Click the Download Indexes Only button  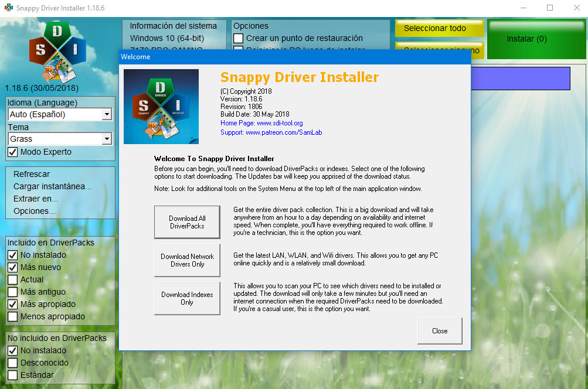coord(187,298)
